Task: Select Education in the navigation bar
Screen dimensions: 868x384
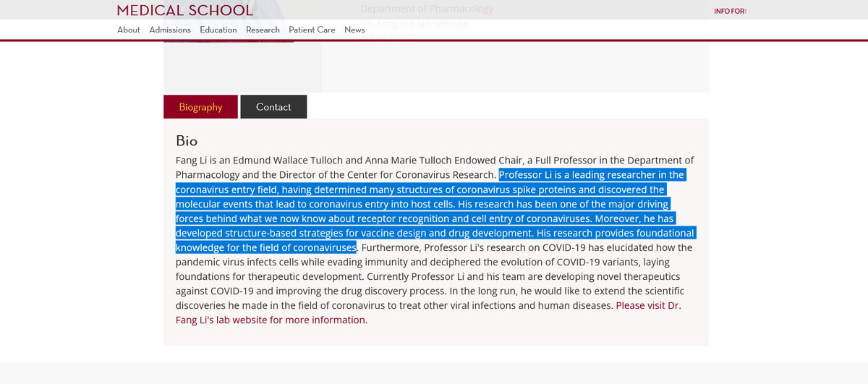Action: click(x=218, y=30)
